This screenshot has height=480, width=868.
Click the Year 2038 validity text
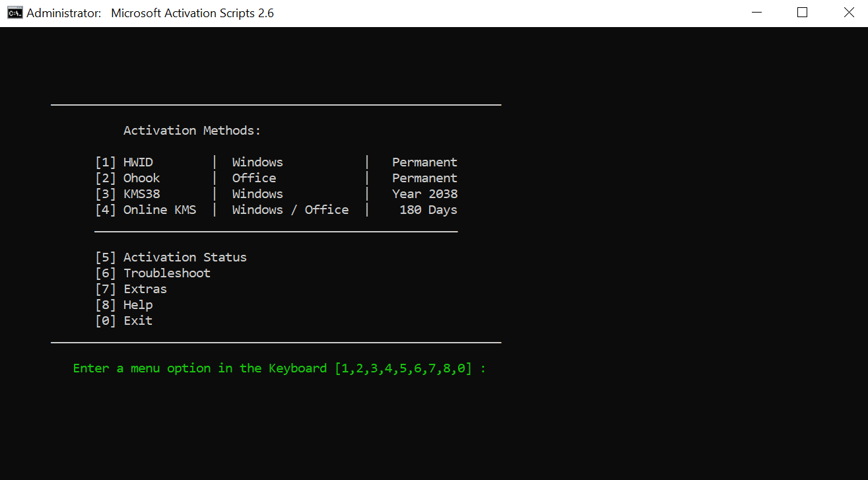pyautogui.click(x=424, y=194)
